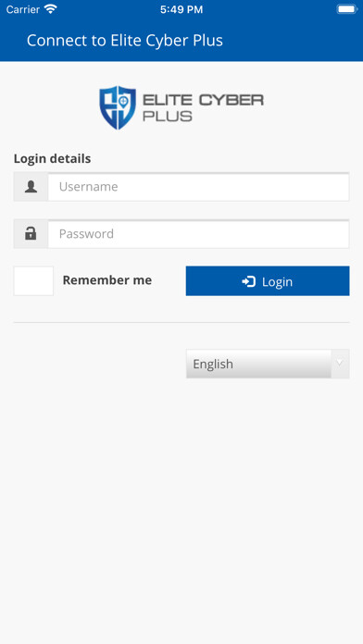The height and width of the screenshot is (644, 363).
Task: Click the user silhouette icon beside Username
Action: (x=31, y=187)
